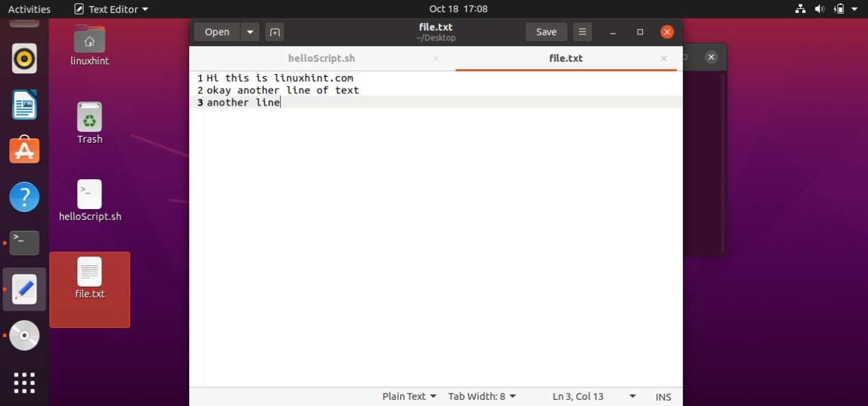Open the Activities overview

[29, 9]
